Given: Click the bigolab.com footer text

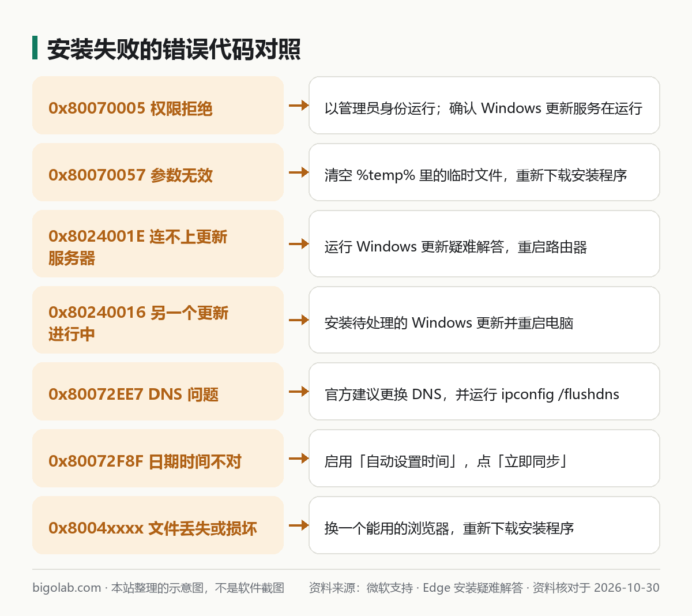Looking at the screenshot, I should click(67, 588).
